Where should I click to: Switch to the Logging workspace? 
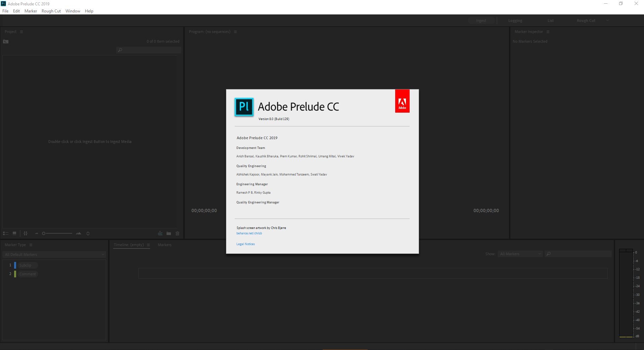tap(515, 21)
